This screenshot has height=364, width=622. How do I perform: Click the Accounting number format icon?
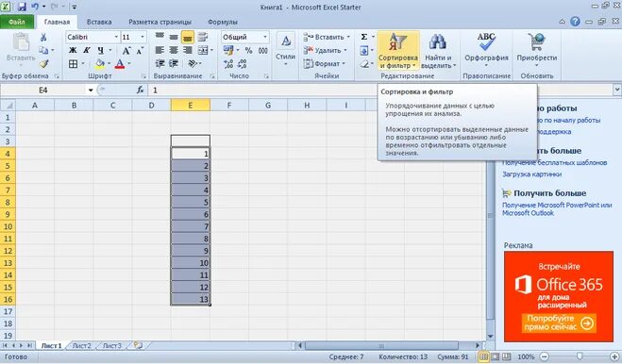(228, 50)
